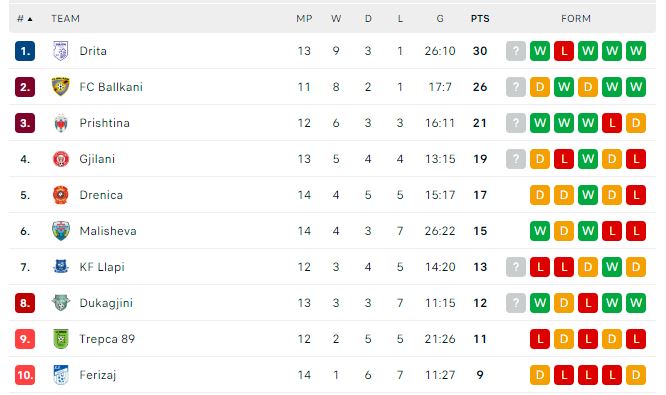Click the Trepca 89 green crest icon
666x395 pixels.
[x=61, y=339]
